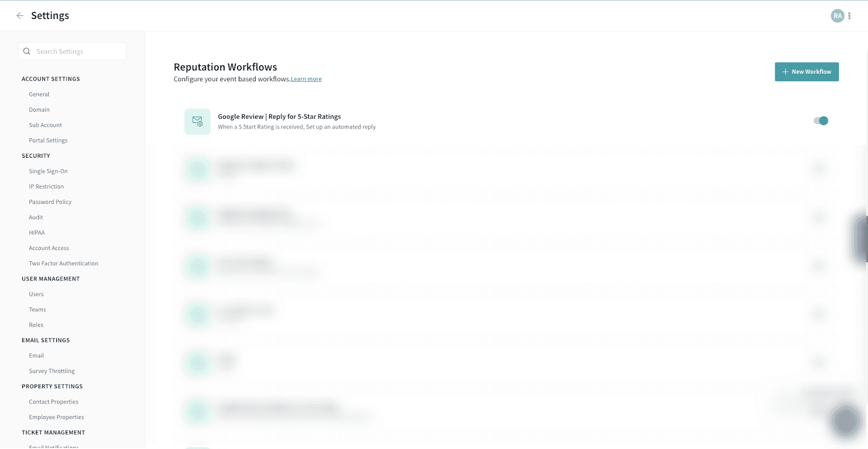Toggle off the 5-Star Ratings workflow

(x=821, y=121)
